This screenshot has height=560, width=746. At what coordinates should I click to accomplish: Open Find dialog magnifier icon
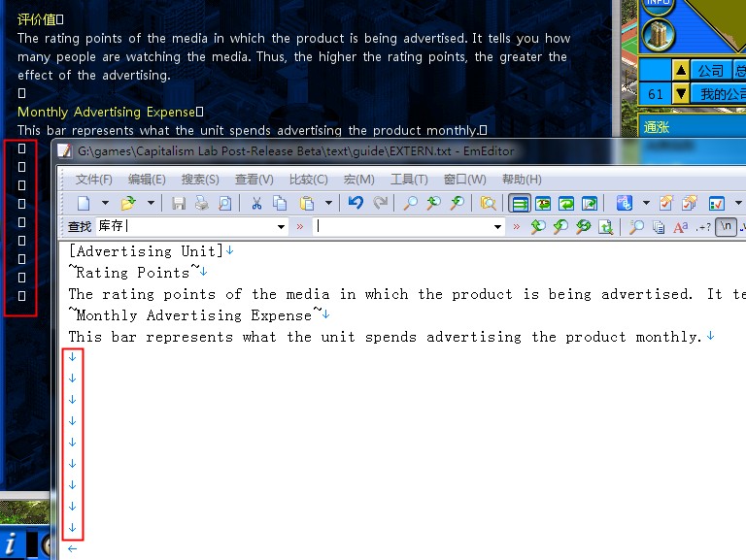pos(410,204)
